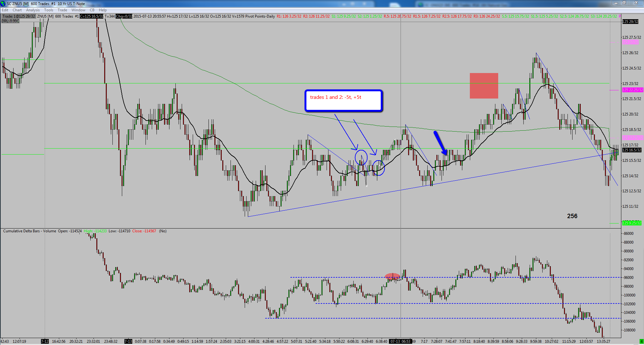The image size is (644, 345).
Task: Click the '256' text label on the chart
Action: click(572, 216)
